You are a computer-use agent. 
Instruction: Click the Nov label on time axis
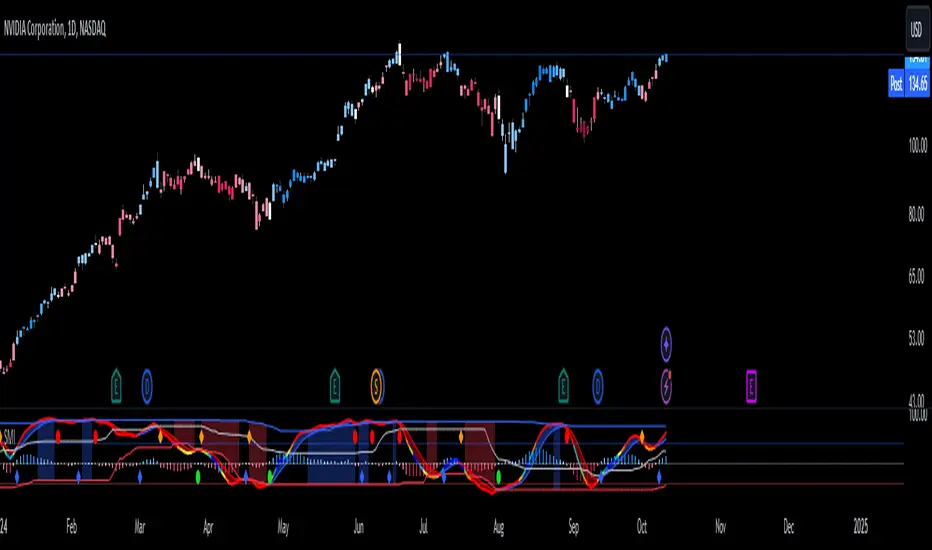coord(720,526)
